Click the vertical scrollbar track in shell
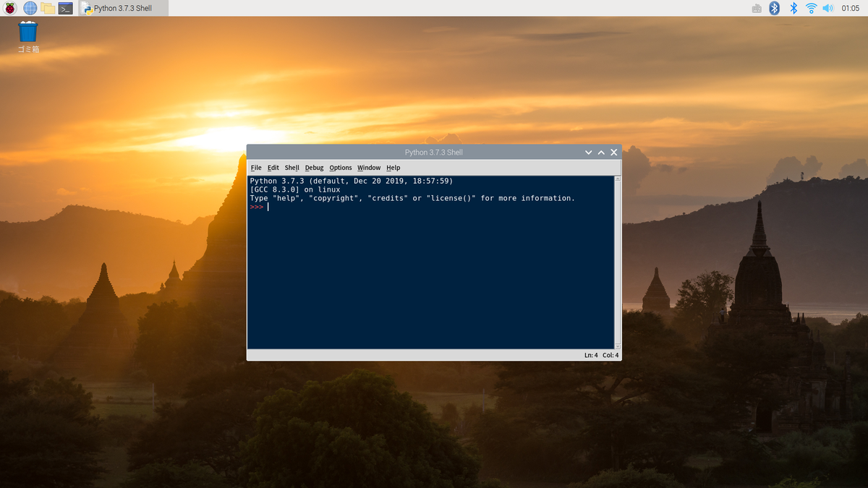868x488 pixels. 617,262
